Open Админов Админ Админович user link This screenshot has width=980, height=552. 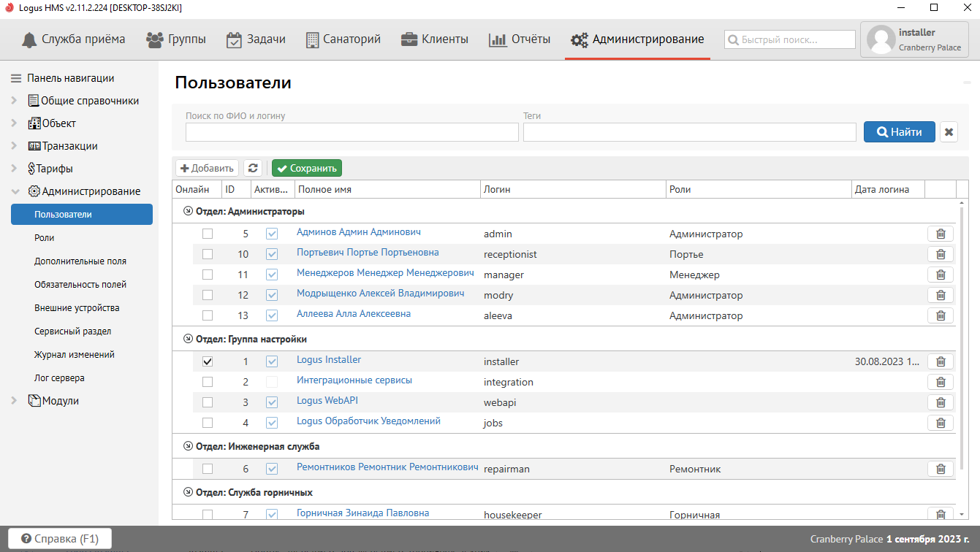pyautogui.click(x=358, y=232)
